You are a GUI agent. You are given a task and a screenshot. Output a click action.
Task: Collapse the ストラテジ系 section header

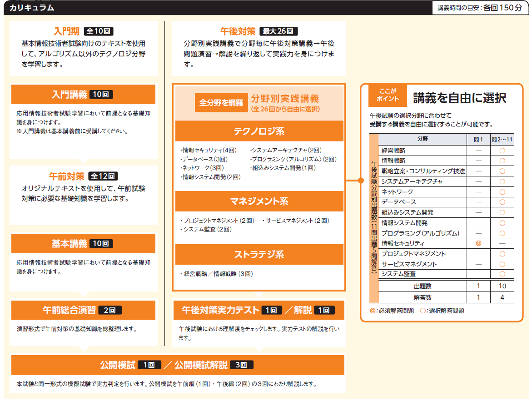pos(259,255)
